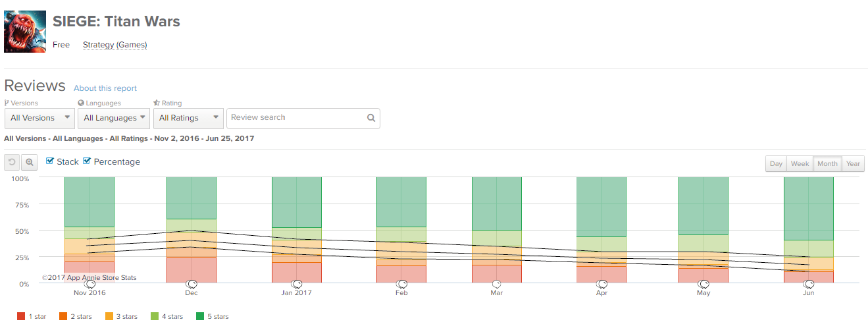Click the Dec review bubble icon
Image resolution: width=868 pixels, height=330 pixels.
(x=191, y=284)
